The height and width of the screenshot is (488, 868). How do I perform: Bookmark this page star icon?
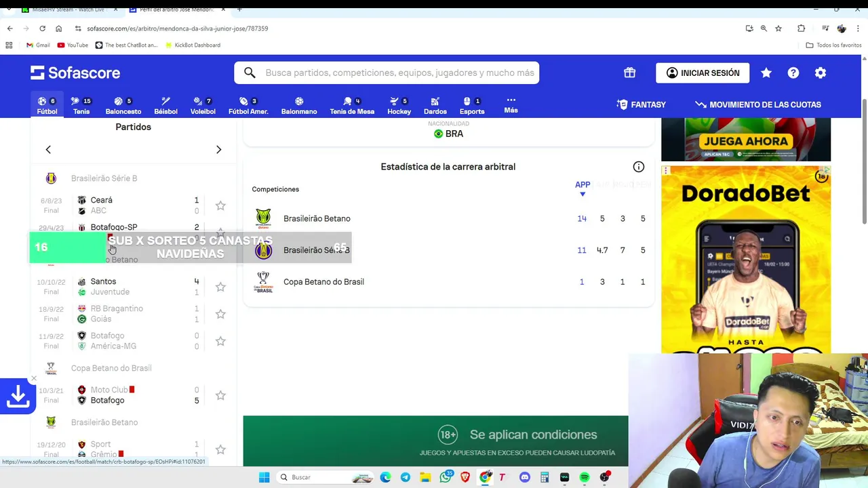778,28
